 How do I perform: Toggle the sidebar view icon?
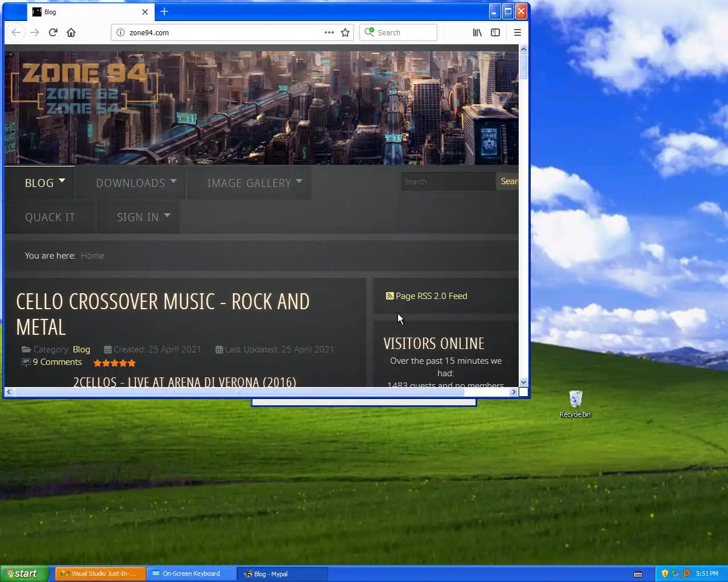point(495,32)
